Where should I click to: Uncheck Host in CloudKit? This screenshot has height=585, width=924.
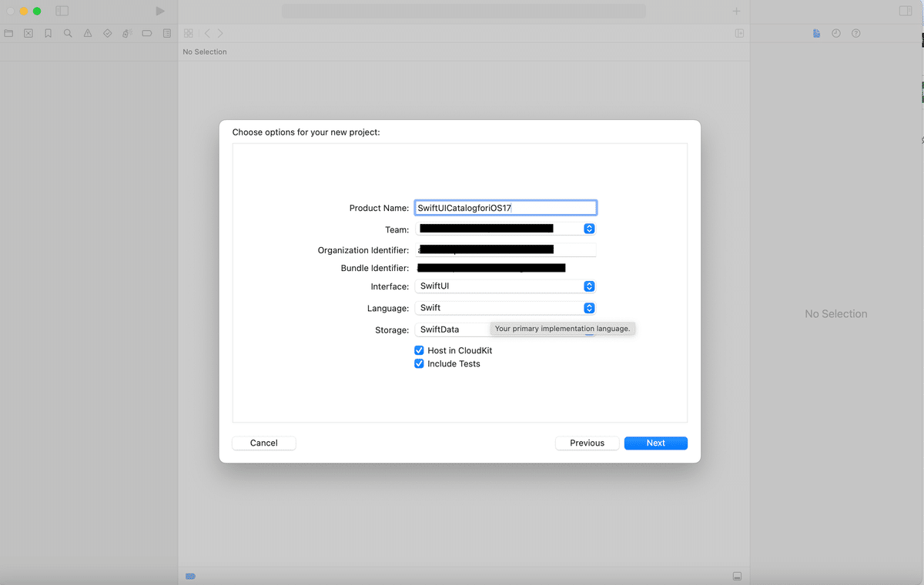[x=419, y=350]
